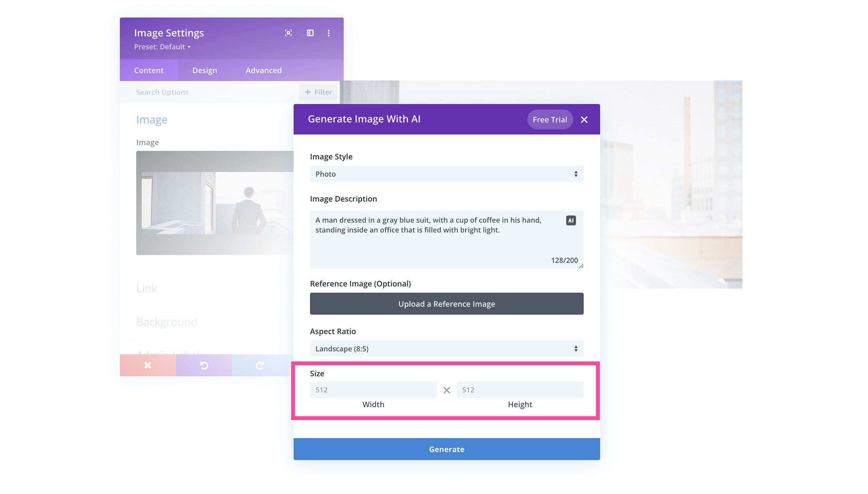Click the Width input field and edit
Screen dimensions: 868x494
(372, 390)
